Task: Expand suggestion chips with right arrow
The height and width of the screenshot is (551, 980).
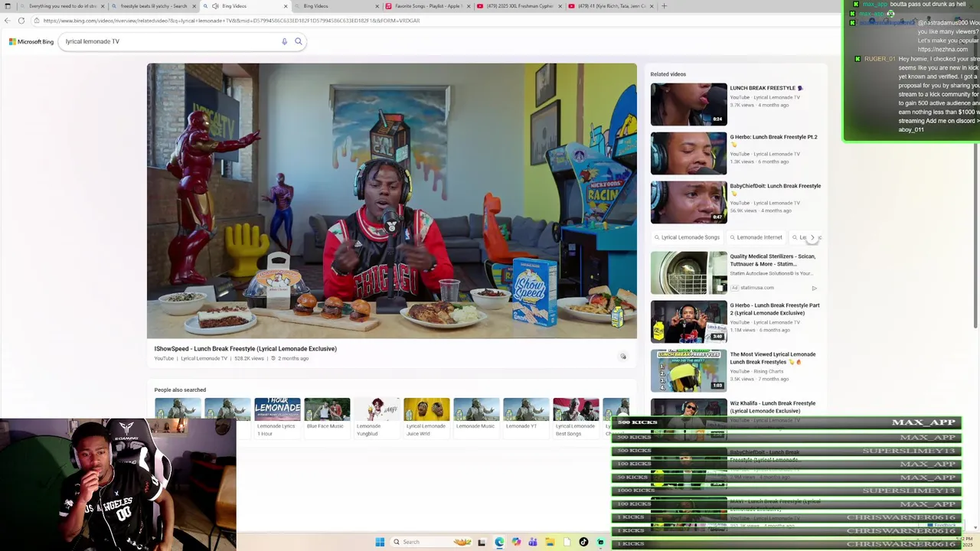Action: (812, 237)
